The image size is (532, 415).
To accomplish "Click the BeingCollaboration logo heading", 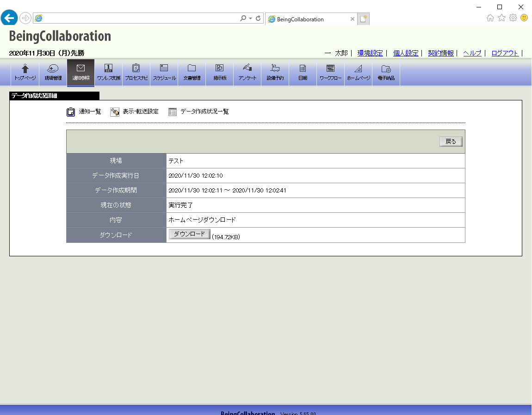I will click(60, 36).
